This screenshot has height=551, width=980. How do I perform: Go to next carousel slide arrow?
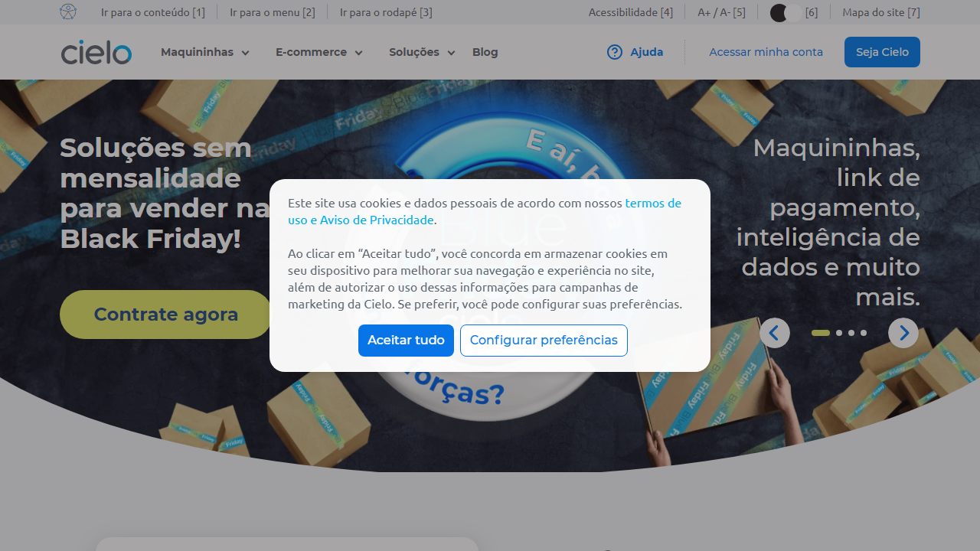click(x=903, y=333)
